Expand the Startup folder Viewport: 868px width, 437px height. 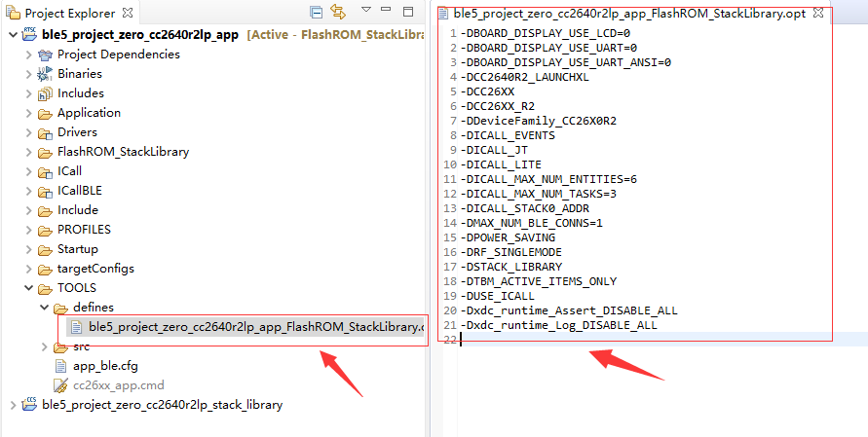(29, 249)
